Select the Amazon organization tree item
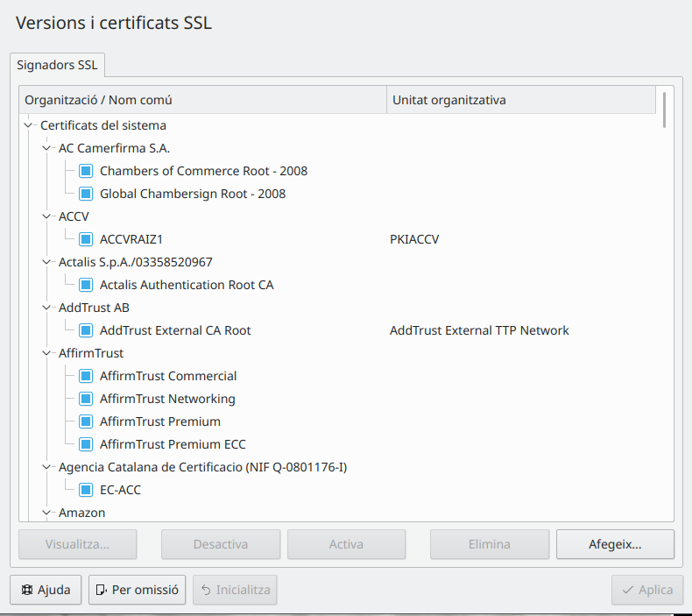This screenshot has width=692, height=616. 81,513
